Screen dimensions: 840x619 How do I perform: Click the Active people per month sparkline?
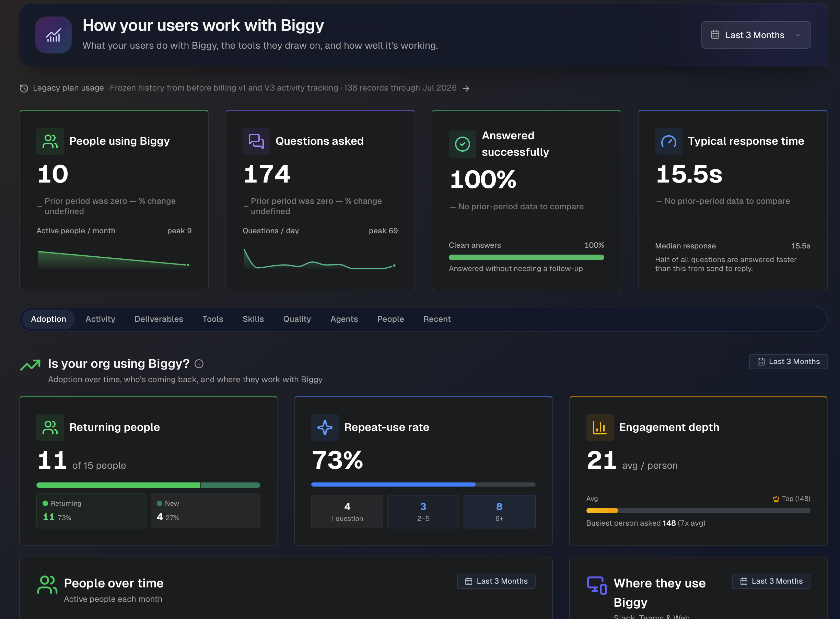click(x=114, y=259)
